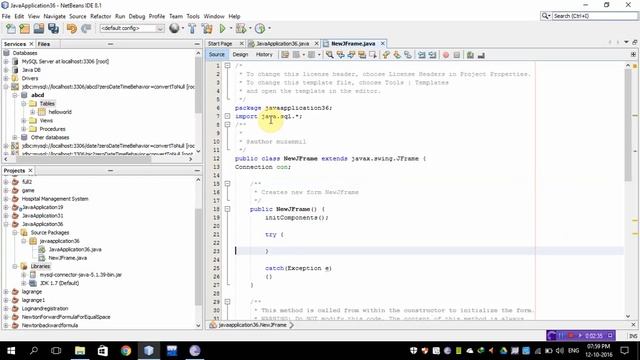Click the Shift Line Right icon
The height and width of the screenshot is (360, 640).
pos(432,55)
